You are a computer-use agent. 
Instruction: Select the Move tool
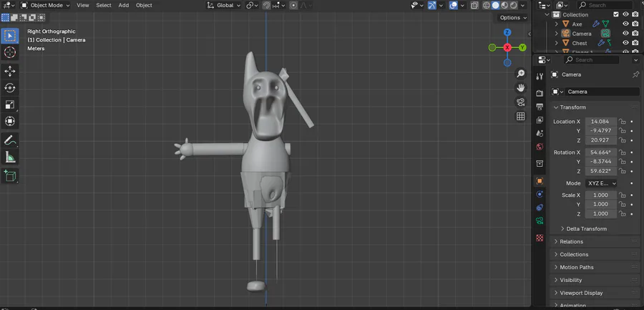(10, 71)
